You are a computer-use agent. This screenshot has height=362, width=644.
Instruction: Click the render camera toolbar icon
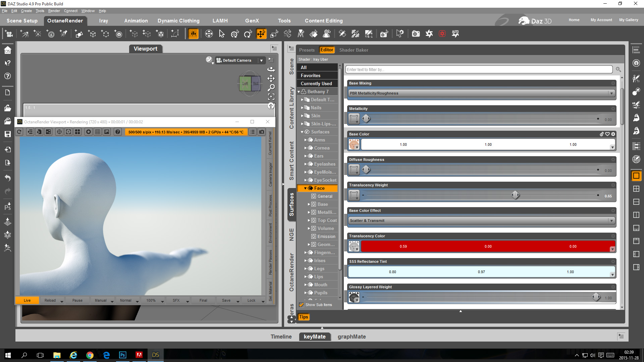point(416,34)
